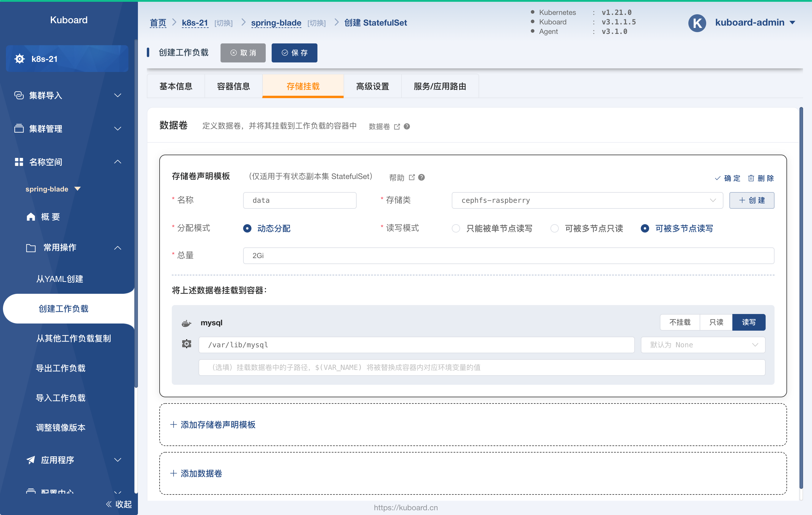The width and height of the screenshot is (812, 515).
Task: Expand the 集群管理 sidebar section
Action: pyautogui.click(x=67, y=128)
